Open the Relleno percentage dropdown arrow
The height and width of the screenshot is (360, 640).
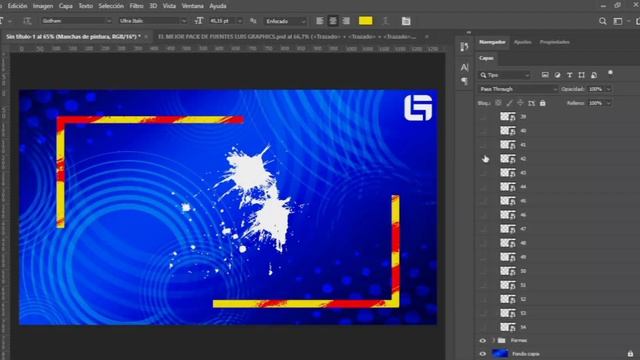(608, 103)
